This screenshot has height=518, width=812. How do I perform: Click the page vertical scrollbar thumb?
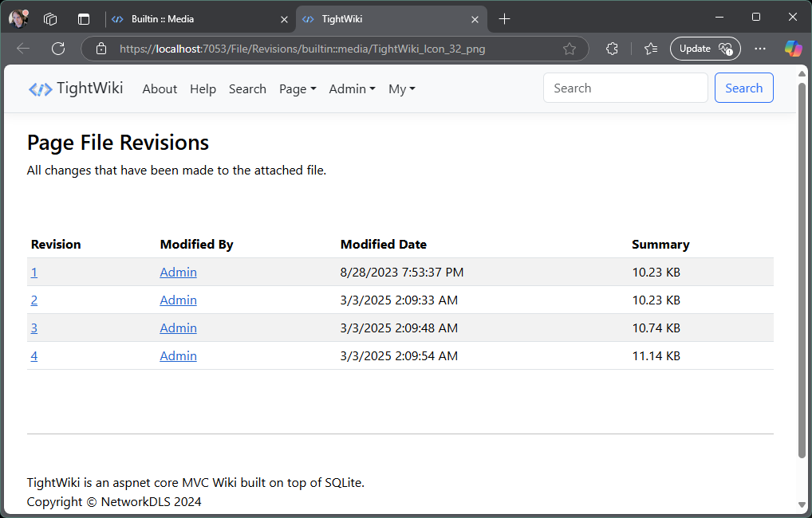[x=802, y=270]
